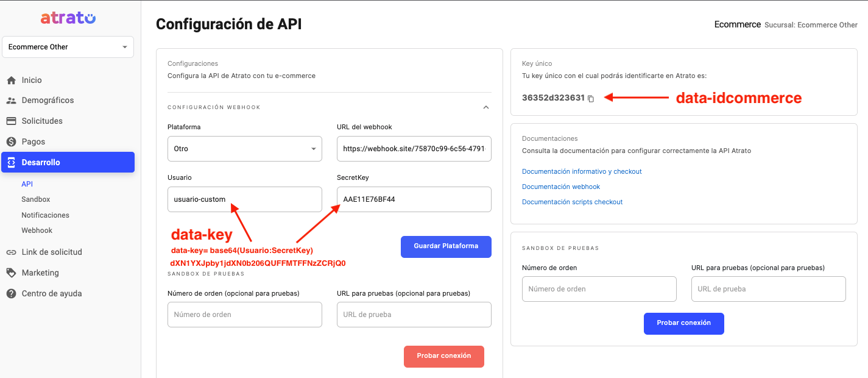This screenshot has height=378, width=868.
Task: Focus Número de orden field in right sandbox
Action: point(599,289)
